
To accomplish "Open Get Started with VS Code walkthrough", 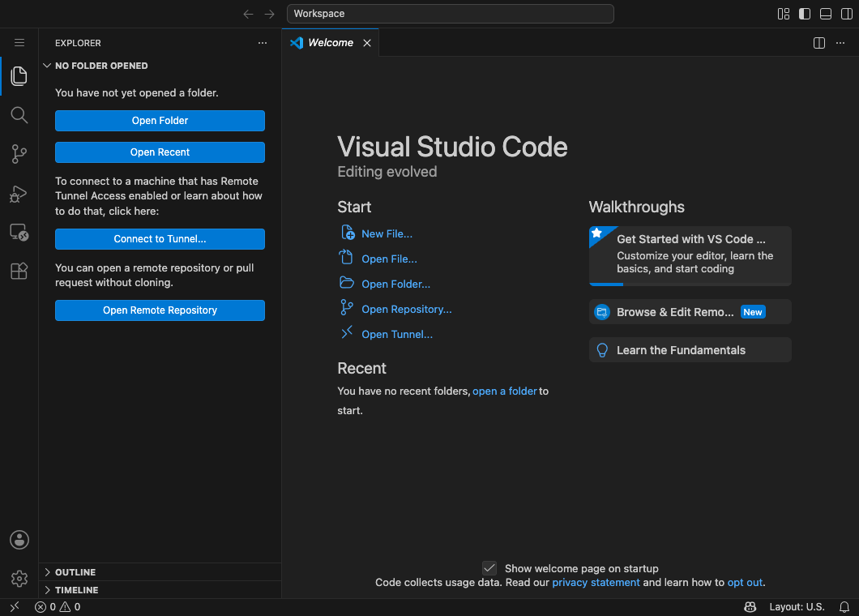I will click(x=690, y=256).
